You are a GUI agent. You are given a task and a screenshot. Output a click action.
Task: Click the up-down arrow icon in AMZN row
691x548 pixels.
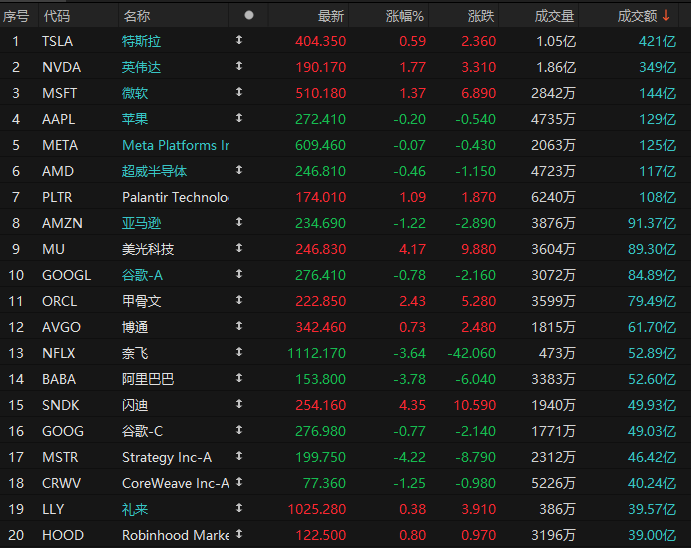239,222
